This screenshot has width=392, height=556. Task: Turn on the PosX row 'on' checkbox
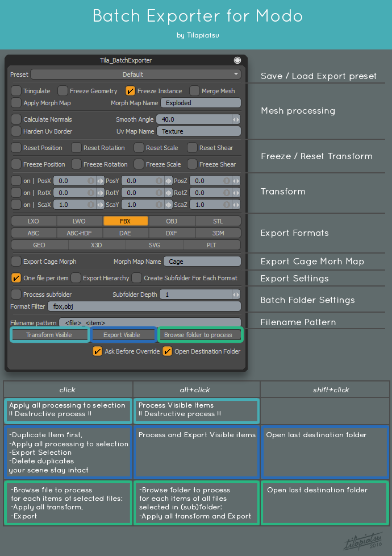tap(16, 180)
